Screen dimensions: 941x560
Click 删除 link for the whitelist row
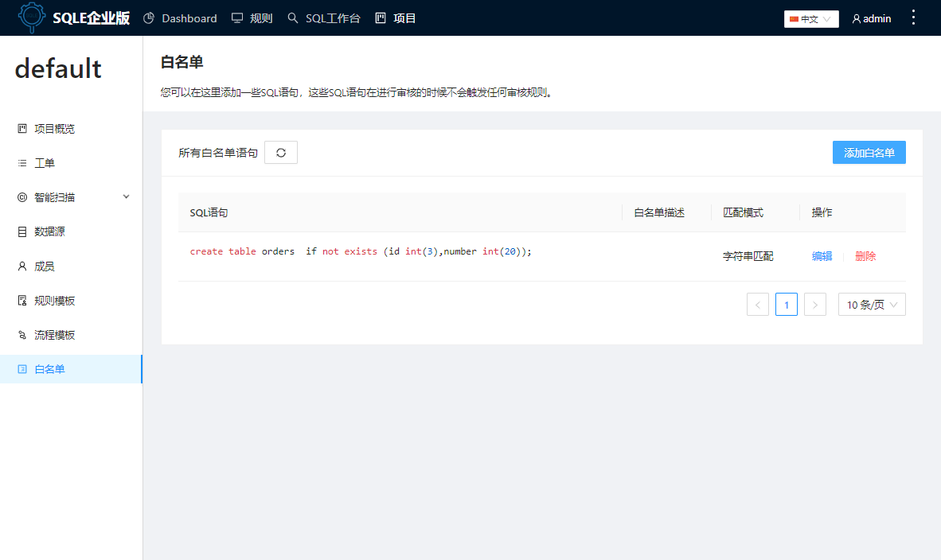tap(865, 256)
